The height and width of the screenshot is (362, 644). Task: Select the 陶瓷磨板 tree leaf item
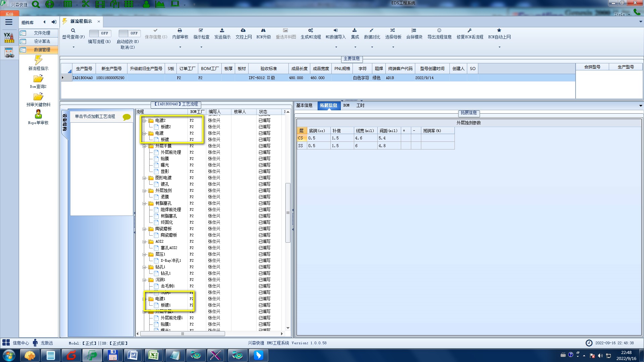(x=169, y=235)
